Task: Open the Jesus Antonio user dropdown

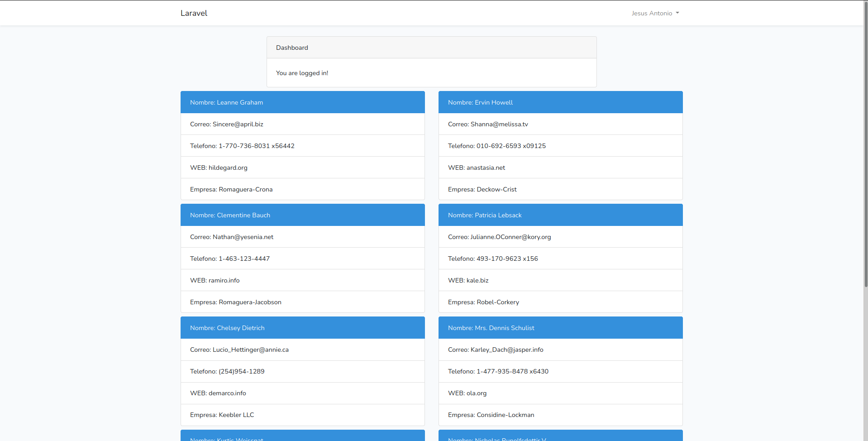Action: 652,13
